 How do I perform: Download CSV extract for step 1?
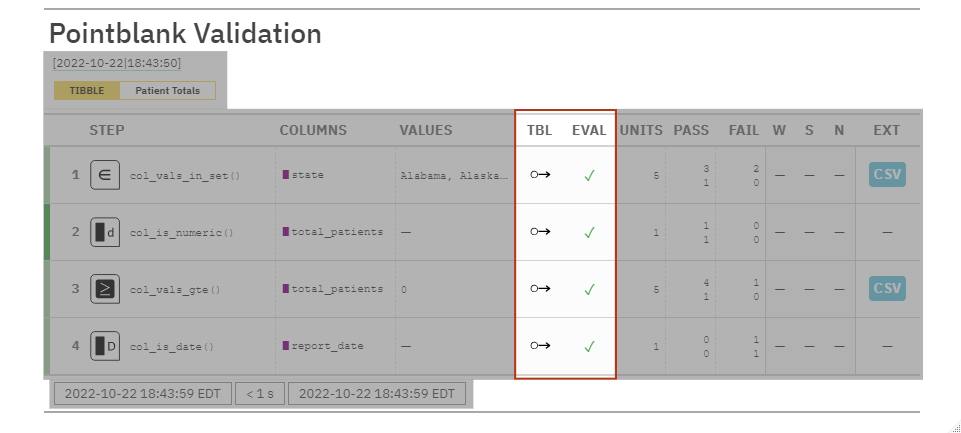click(887, 174)
